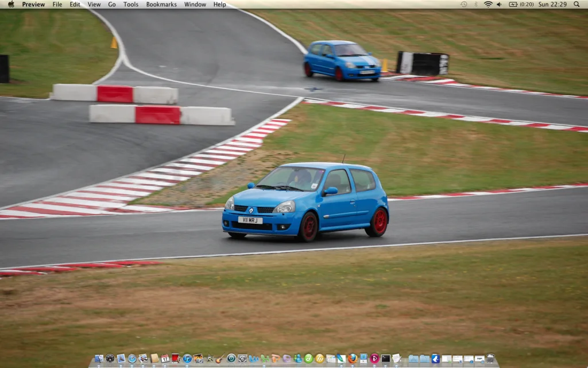The image size is (588, 368).
Task: Open iPhoto from the Dock
Action: pyautogui.click(x=143, y=359)
